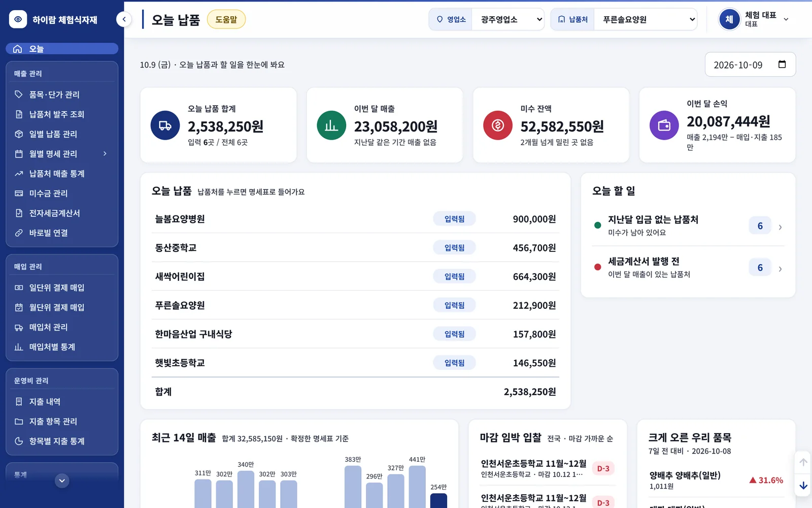Click the purple wallet icon on 이번 달 손익 card
812x508 pixels.
click(x=664, y=125)
